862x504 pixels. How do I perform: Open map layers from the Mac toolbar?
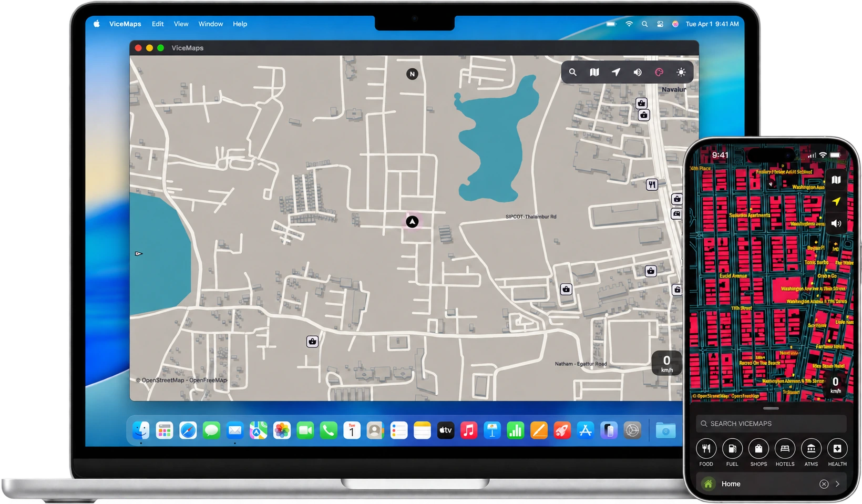594,73
